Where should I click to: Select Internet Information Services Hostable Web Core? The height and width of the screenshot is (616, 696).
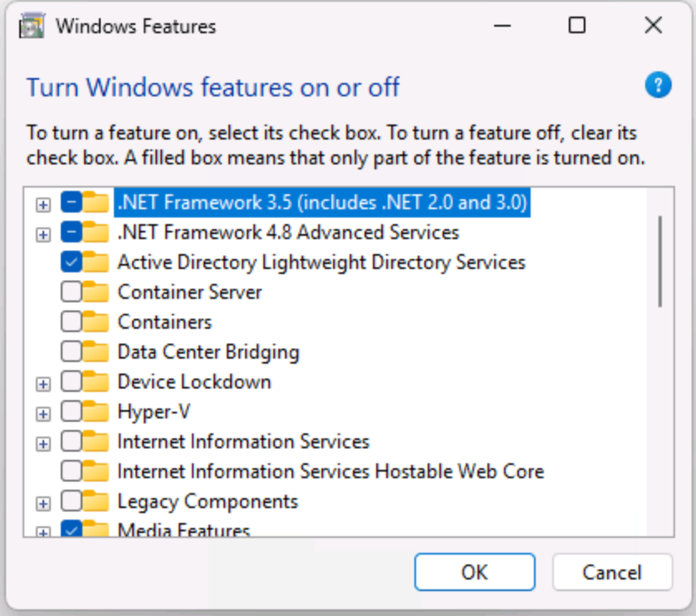(331, 472)
